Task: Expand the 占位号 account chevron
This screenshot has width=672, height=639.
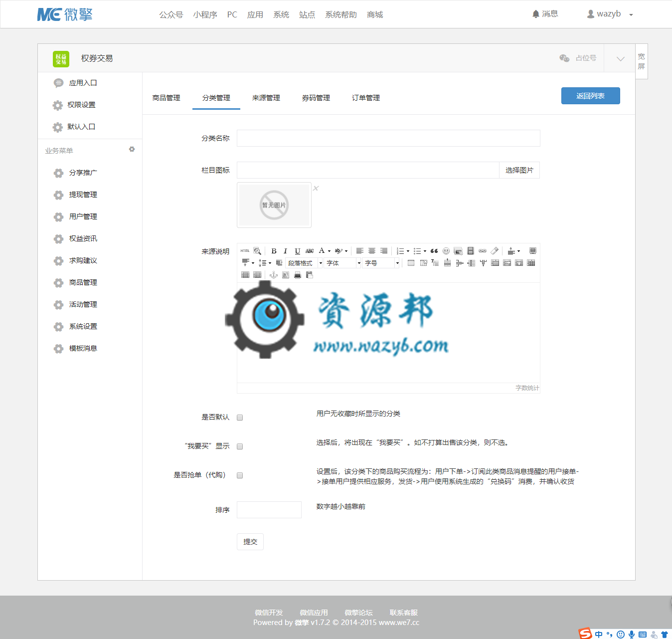Action: click(620, 58)
